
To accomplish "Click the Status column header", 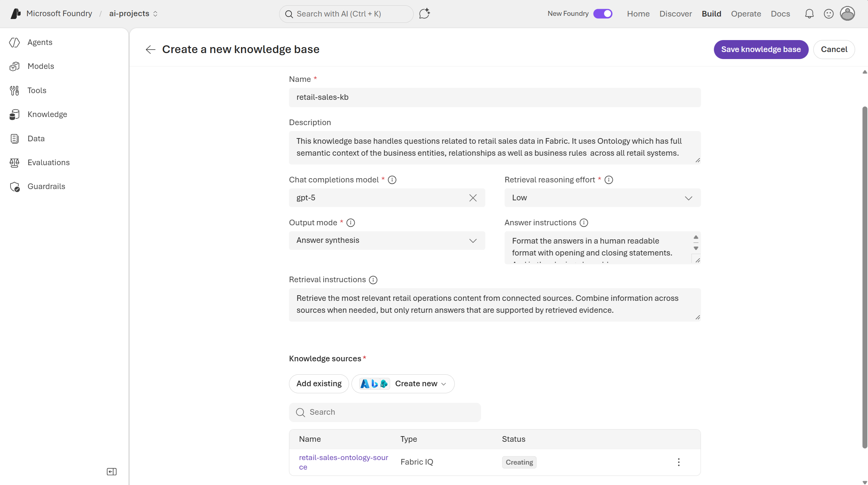I will point(513,439).
